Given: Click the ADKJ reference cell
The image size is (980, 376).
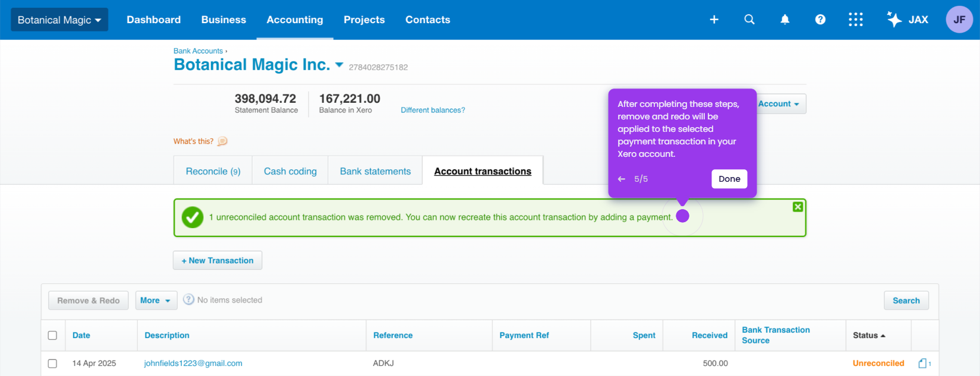Looking at the screenshot, I should (x=383, y=364).
